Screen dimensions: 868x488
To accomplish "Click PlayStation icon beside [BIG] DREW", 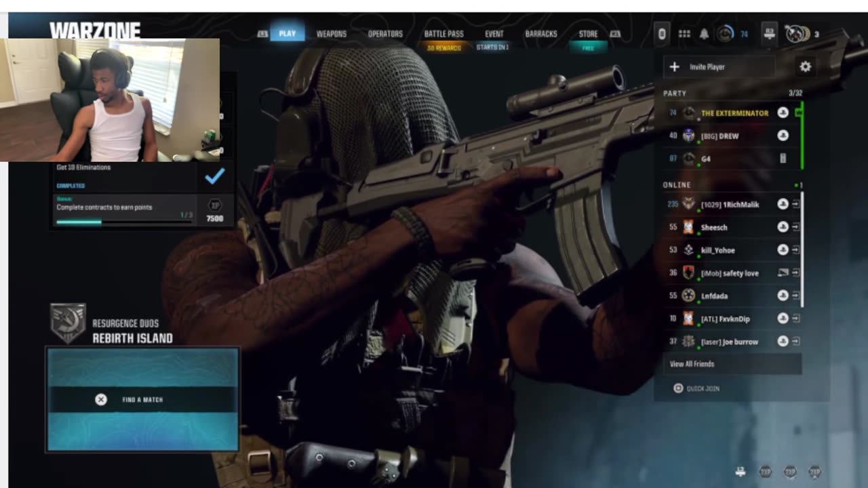I will point(783,136).
